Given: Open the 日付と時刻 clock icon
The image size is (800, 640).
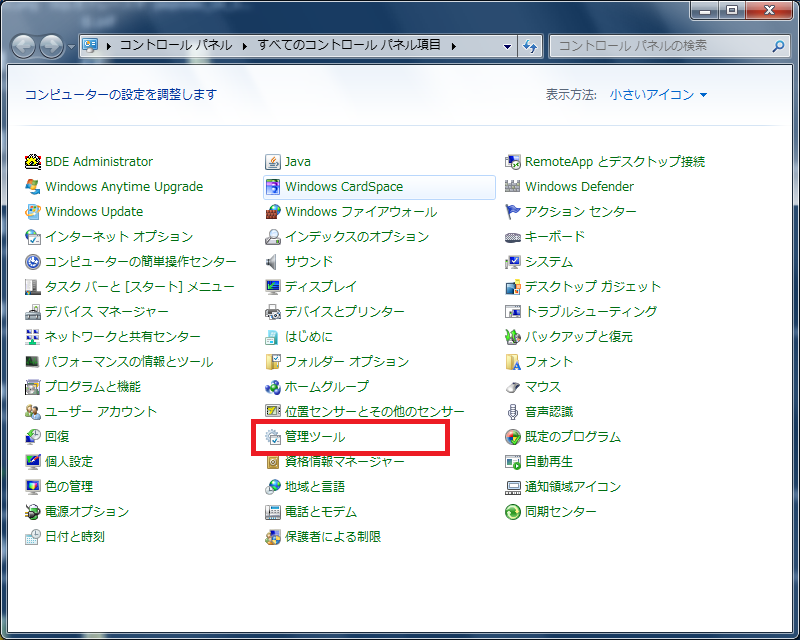Looking at the screenshot, I should pyautogui.click(x=33, y=537).
